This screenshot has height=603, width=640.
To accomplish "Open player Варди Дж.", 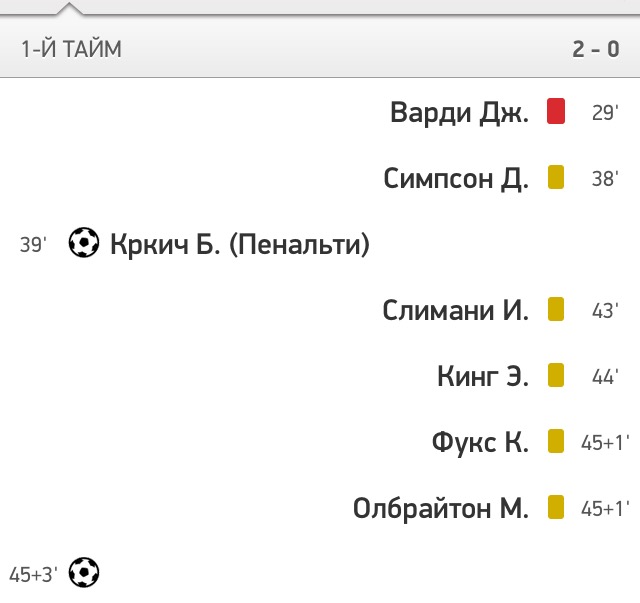I will [459, 112].
